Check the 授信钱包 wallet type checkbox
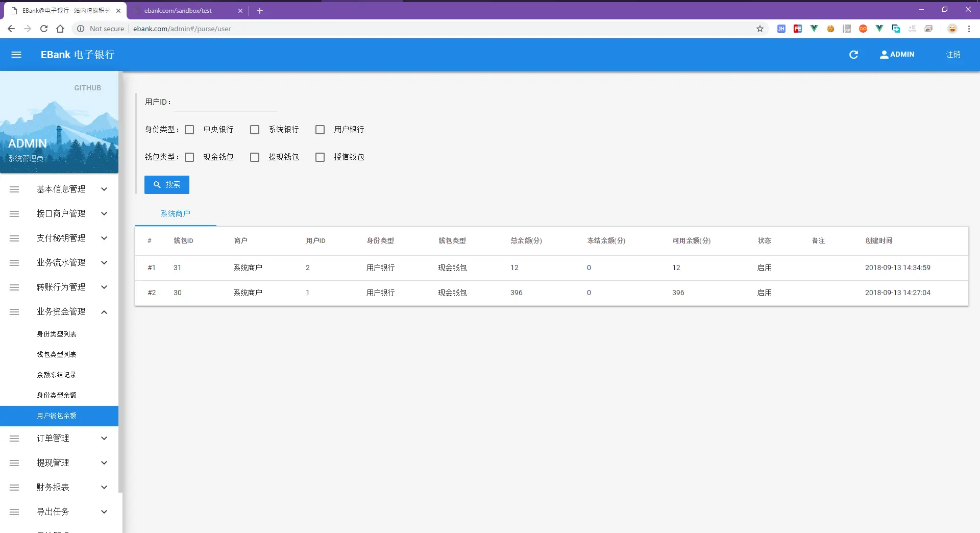This screenshot has height=533, width=980. [320, 157]
